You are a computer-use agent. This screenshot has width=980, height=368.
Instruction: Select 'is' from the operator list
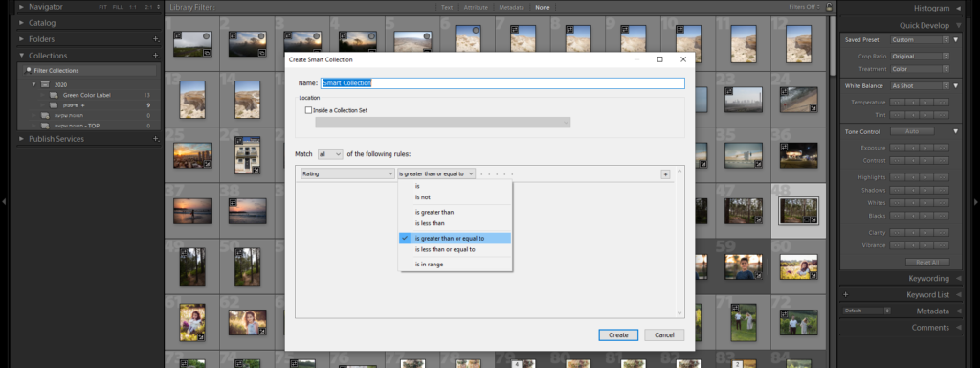coord(455,186)
